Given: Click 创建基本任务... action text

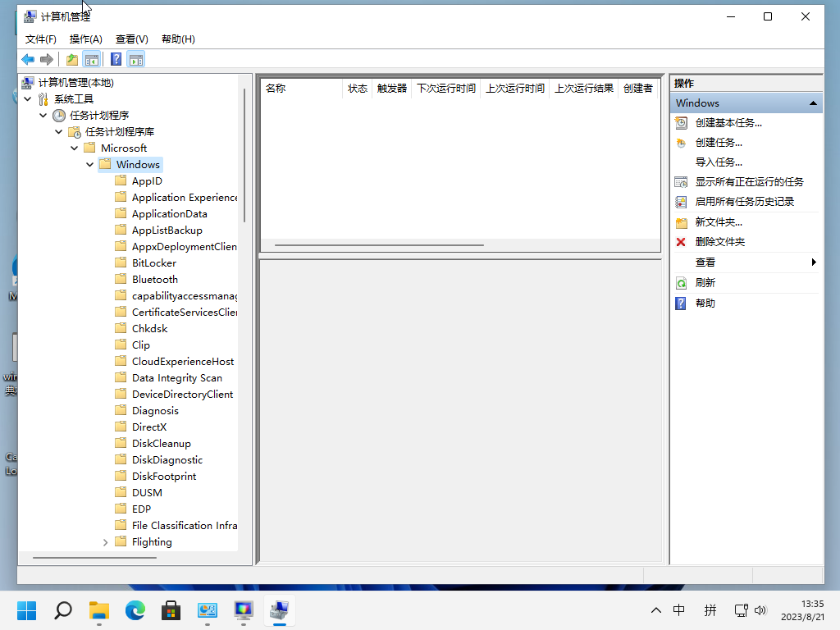Looking at the screenshot, I should click(728, 123).
